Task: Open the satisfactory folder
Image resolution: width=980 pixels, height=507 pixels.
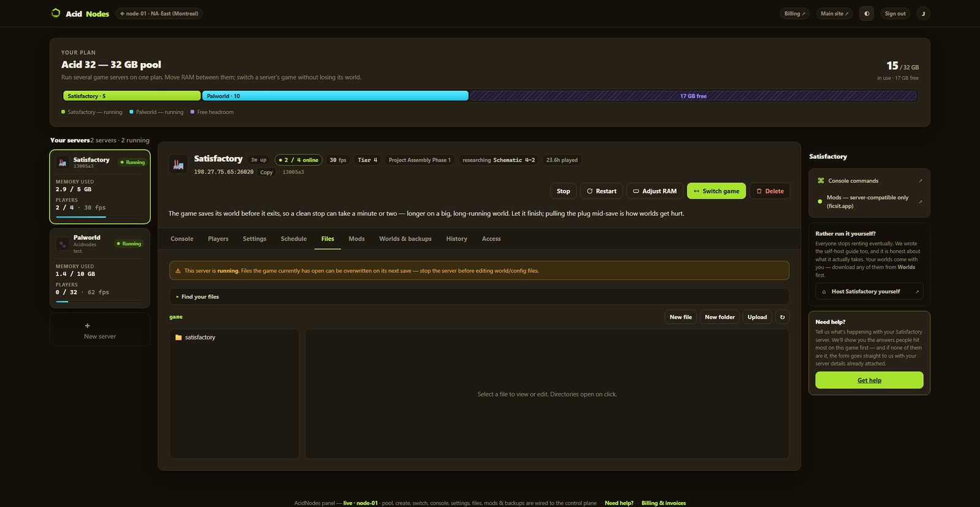Action: pyautogui.click(x=195, y=337)
